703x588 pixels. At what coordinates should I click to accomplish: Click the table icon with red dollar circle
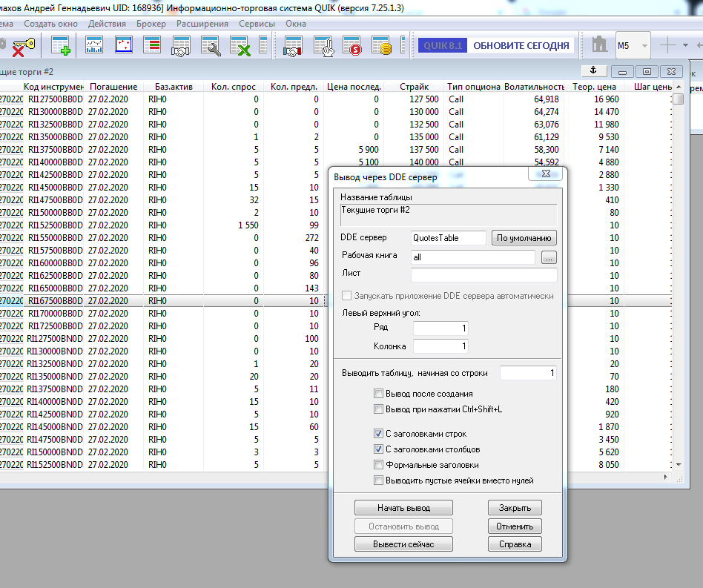(352, 47)
